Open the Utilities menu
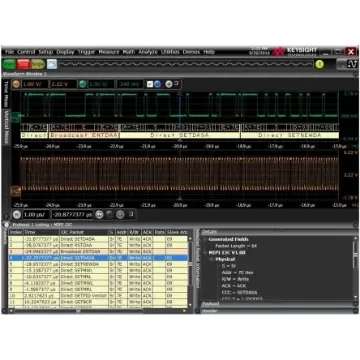The height and width of the screenshot is (360, 360). tap(170, 52)
